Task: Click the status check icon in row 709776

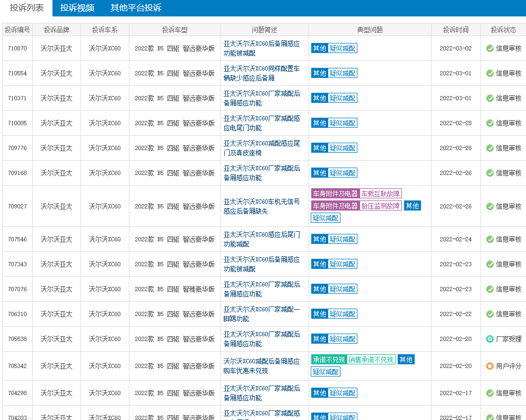Action: [490, 148]
